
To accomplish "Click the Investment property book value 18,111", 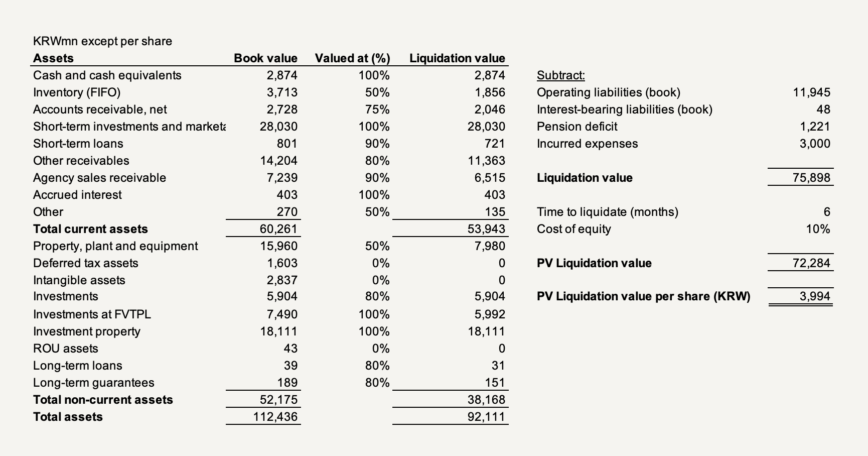I will tap(278, 331).
